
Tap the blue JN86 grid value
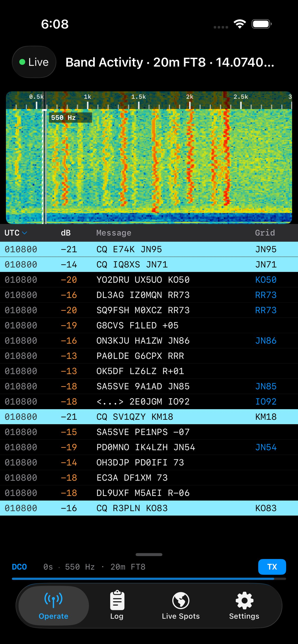click(266, 340)
